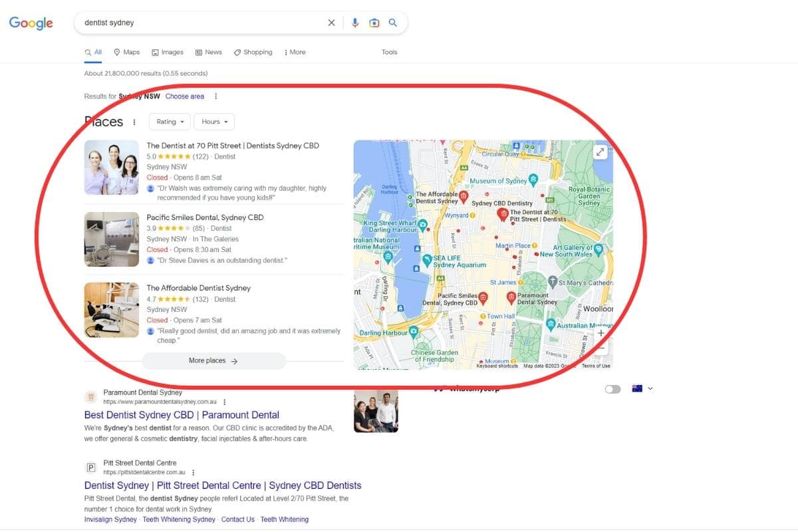Toggle the switch beside the flag
The height and width of the screenshot is (532, 798).
pyautogui.click(x=612, y=389)
